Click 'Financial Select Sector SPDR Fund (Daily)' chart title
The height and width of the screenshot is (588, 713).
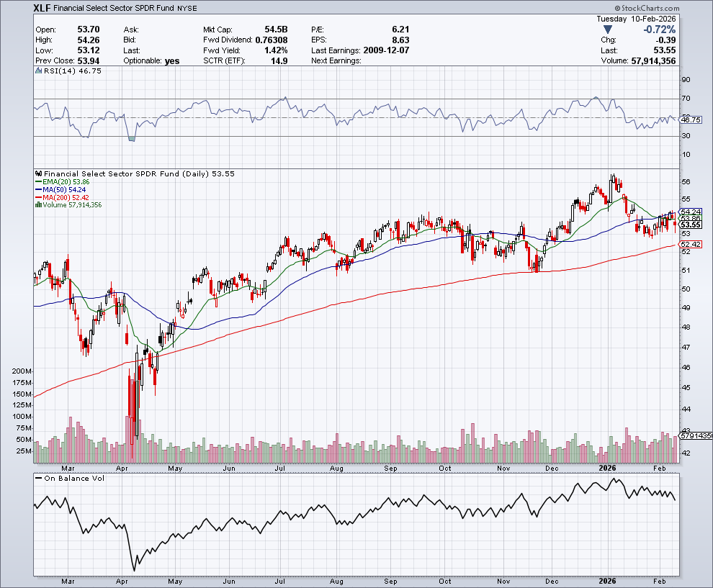point(127,173)
